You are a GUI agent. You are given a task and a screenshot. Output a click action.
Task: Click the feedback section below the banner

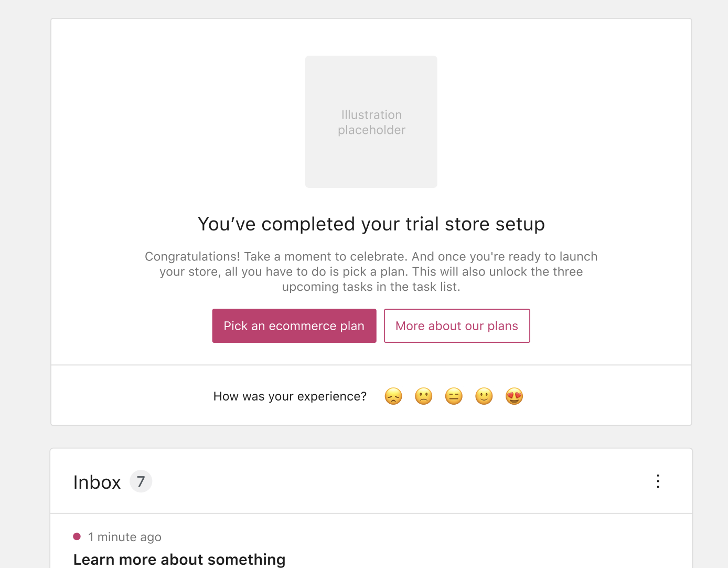point(371,395)
